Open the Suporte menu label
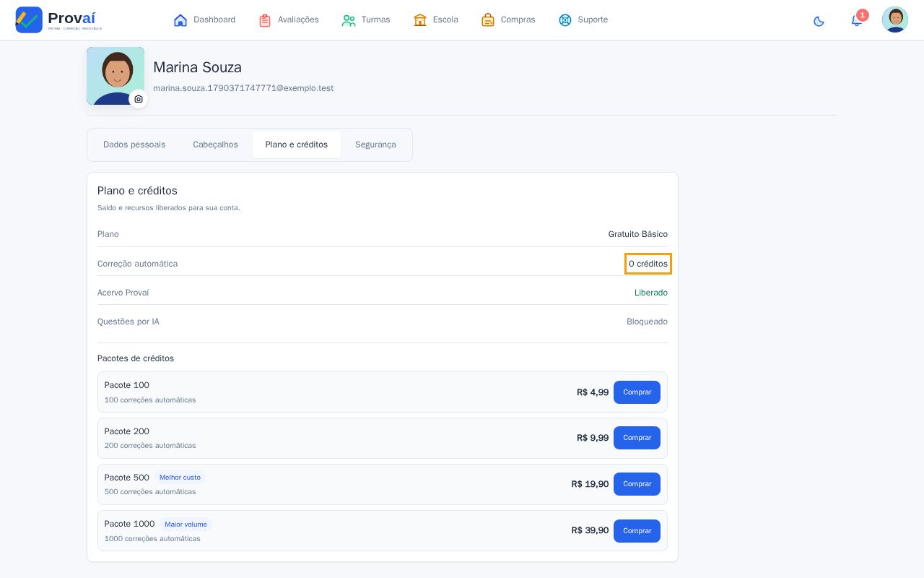This screenshot has width=924, height=578. tap(593, 20)
